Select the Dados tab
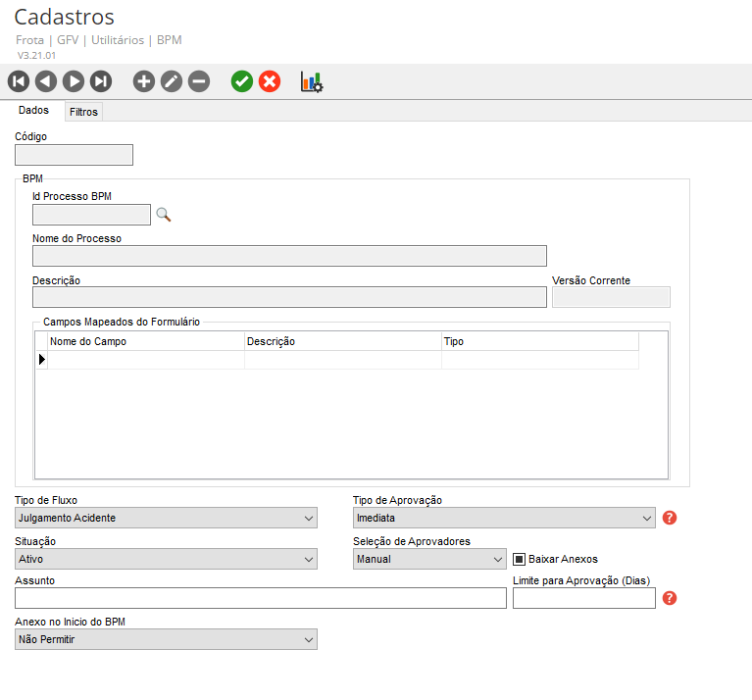752x700 pixels. (33, 111)
